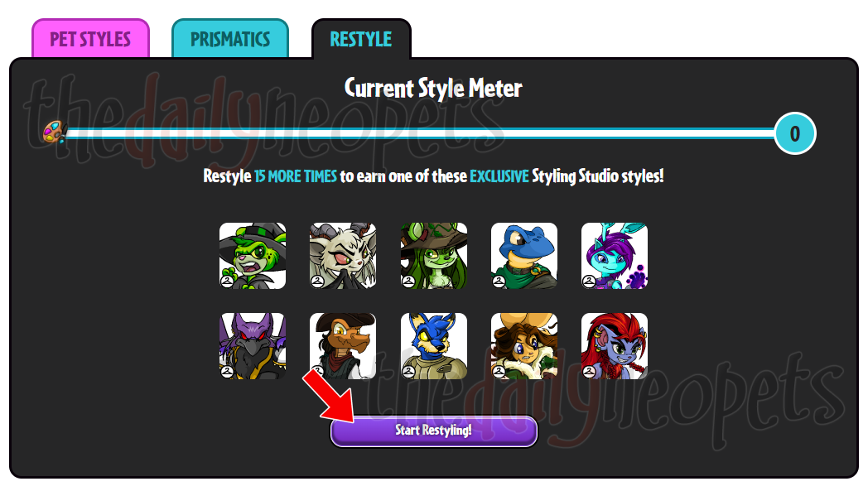Select the green witch-hat pet style thumbnail
Viewport: 868px width, 491px height.
[253, 256]
